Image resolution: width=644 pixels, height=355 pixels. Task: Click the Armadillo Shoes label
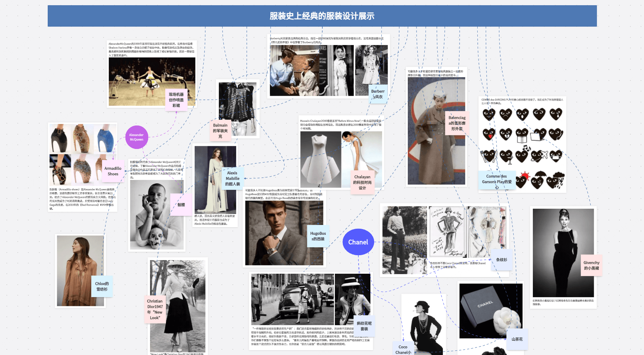(x=113, y=171)
